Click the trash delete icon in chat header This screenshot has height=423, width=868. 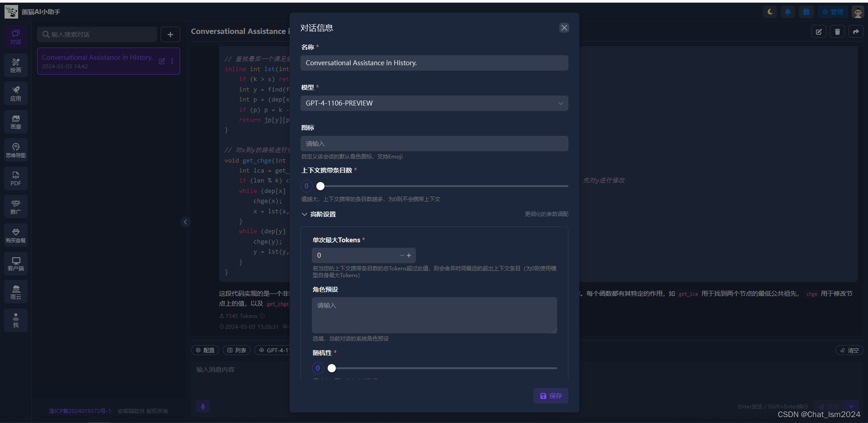(837, 32)
